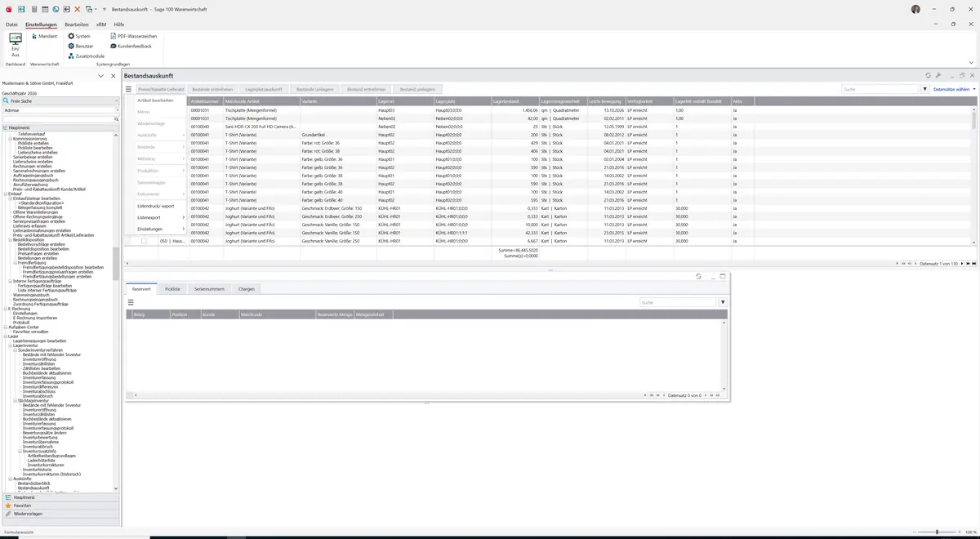Collapse the ribbon with the chevron
This screenshot has width=980, height=539.
(971, 63)
